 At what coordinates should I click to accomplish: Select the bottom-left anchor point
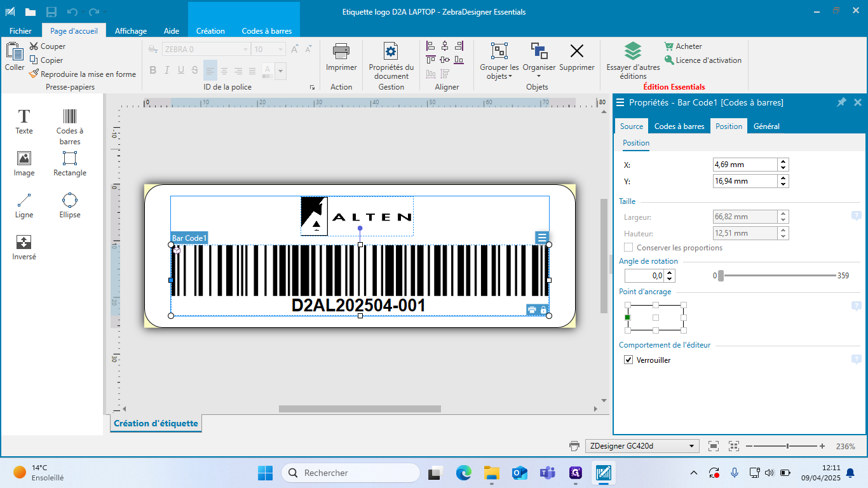pos(628,330)
